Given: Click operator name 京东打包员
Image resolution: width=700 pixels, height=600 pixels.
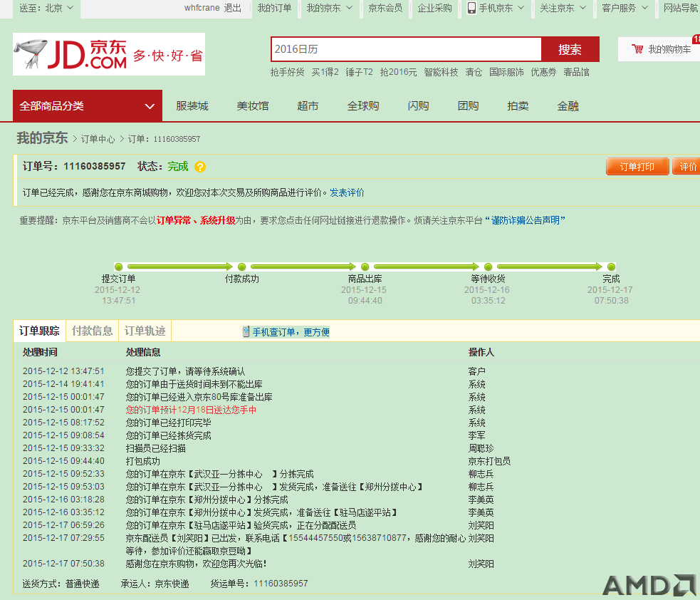Looking at the screenshot, I should pos(489,461).
